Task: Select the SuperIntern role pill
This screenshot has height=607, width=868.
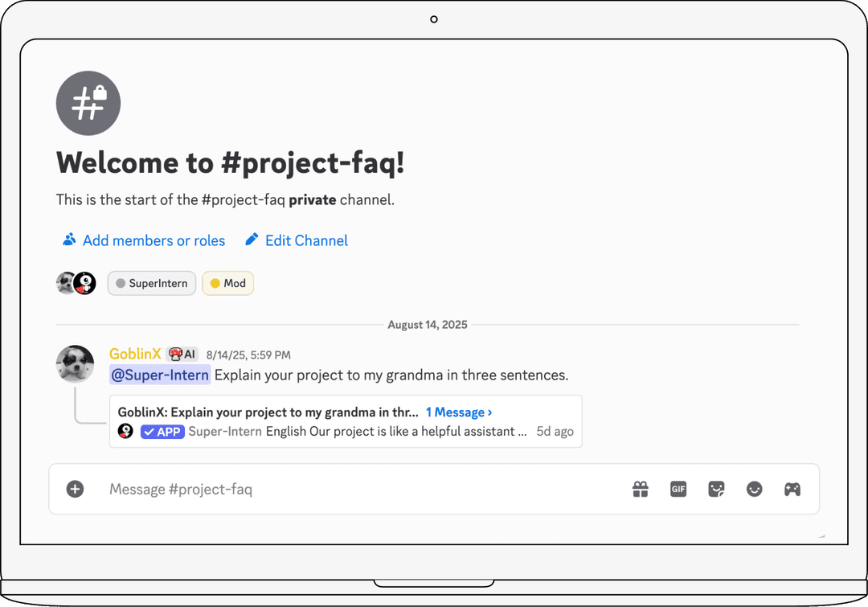Action: (x=151, y=283)
